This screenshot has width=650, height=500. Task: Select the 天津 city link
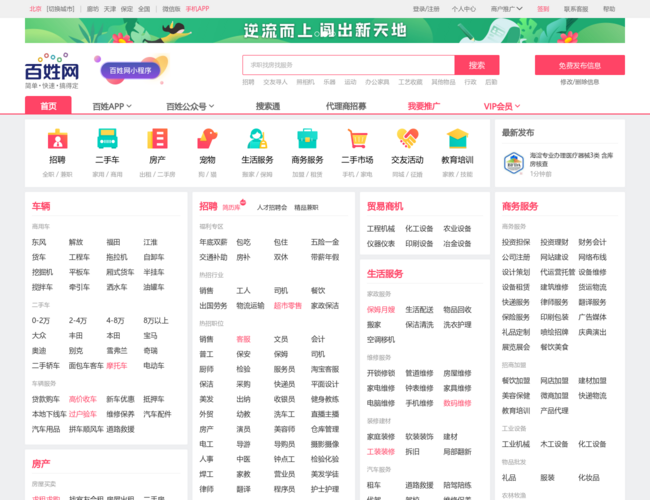pyautogui.click(x=110, y=9)
